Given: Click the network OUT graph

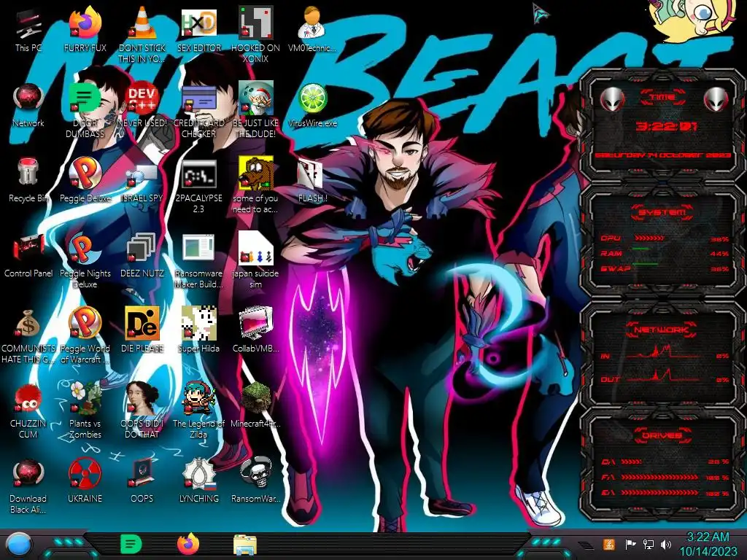Looking at the screenshot, I should coord(663,376).
